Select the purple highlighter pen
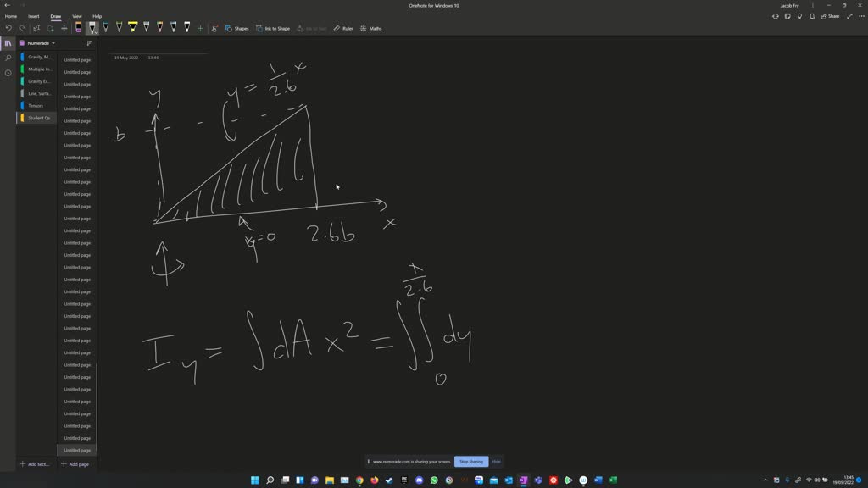868x488 pixels. pos(78,27)
